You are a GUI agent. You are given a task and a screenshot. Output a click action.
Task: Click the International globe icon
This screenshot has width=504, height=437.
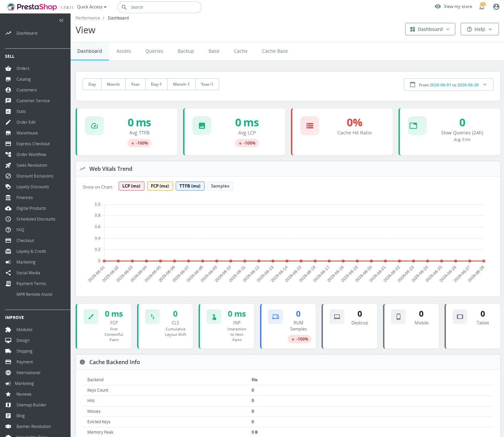click(x=8, y=373)
